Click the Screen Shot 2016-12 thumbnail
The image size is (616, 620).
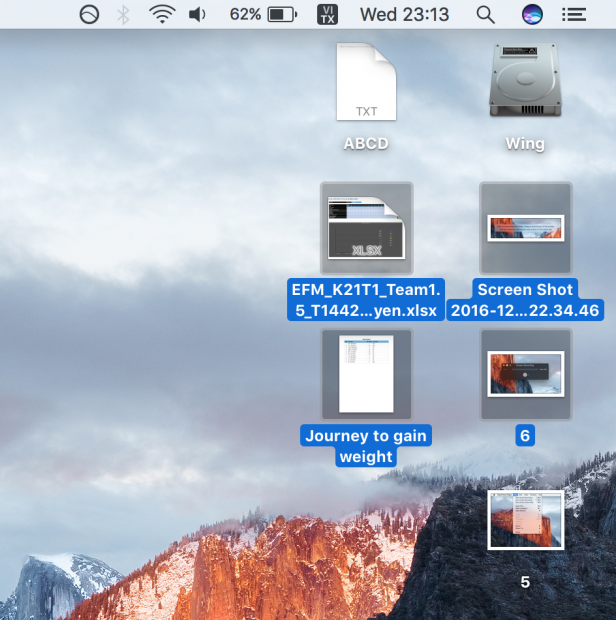tap(525, 228)
